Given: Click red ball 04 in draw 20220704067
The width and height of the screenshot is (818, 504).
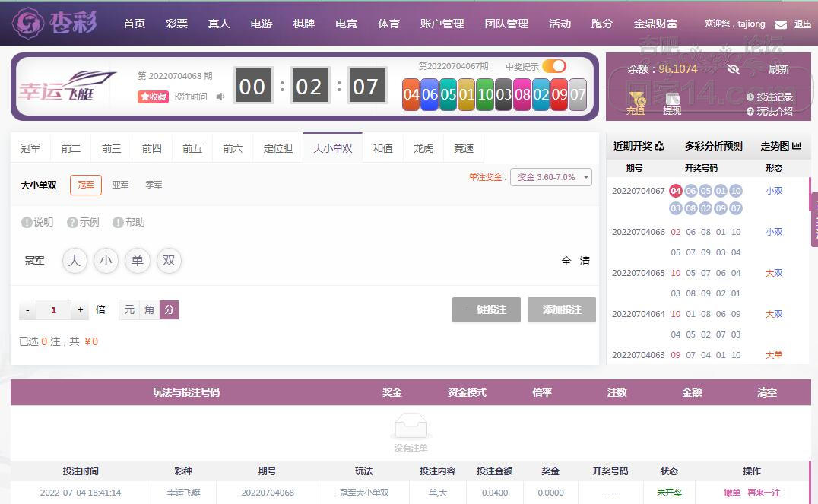Looking at the screenshot, I should point(676,191).
